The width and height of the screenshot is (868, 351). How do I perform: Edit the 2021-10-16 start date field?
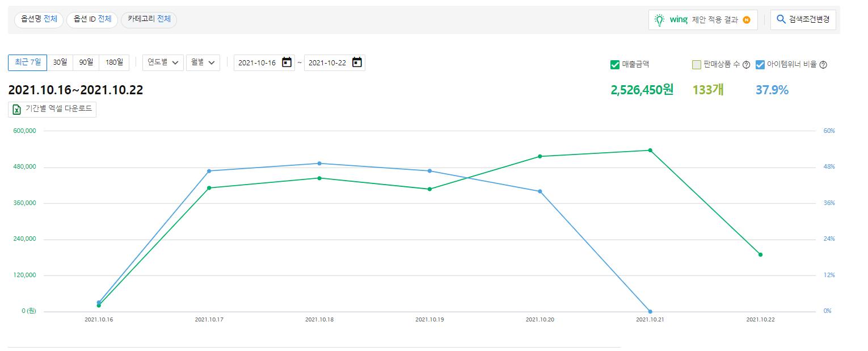pyautogui.click(x=257, y=62)
